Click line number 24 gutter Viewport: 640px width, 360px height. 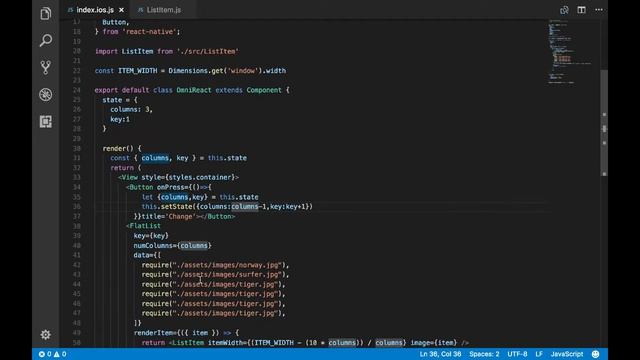tap(76, 90)
